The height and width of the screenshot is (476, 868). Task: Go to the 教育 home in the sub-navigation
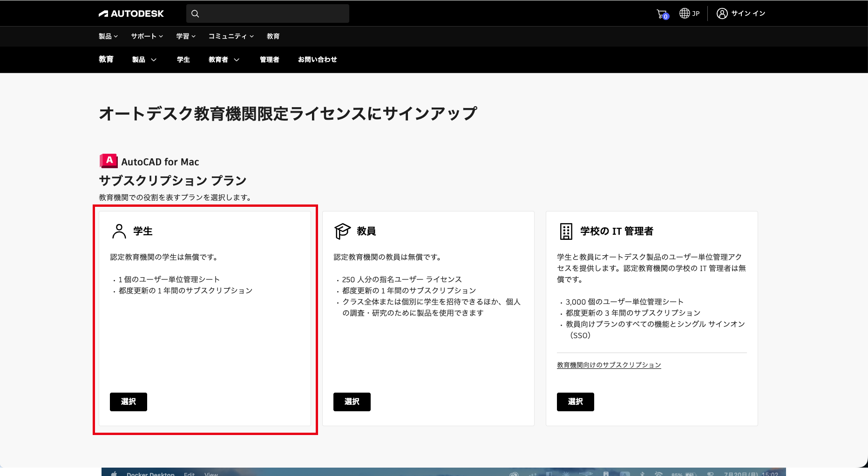(x=106, y=59)
